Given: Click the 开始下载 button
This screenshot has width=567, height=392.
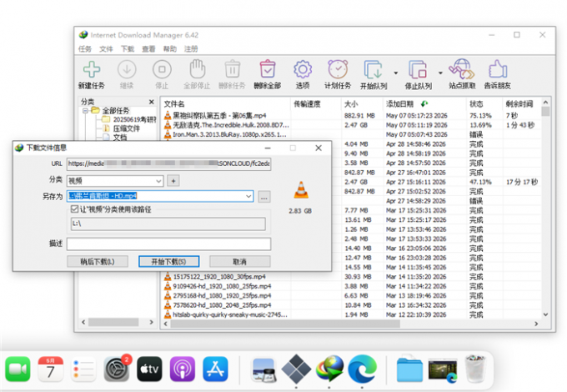Looking at the screenshot, I should coord(169,261).
